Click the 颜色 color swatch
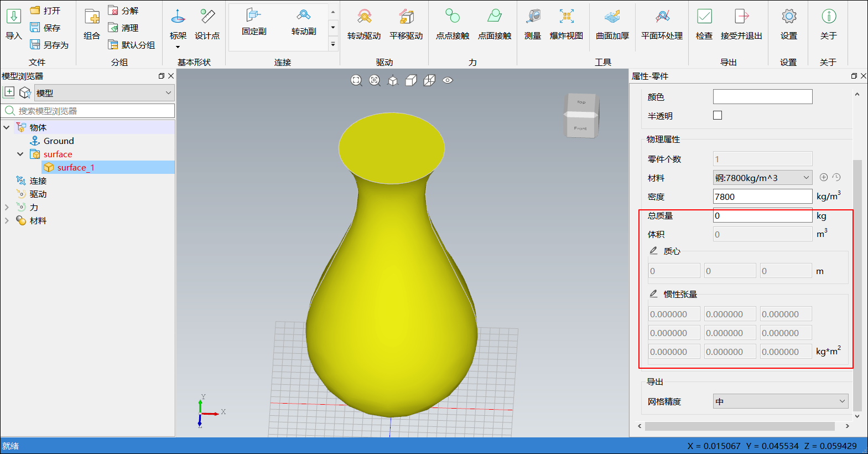The height and width of the screenshot is (454, 868). pyautogui.click(x=762, y=96)
